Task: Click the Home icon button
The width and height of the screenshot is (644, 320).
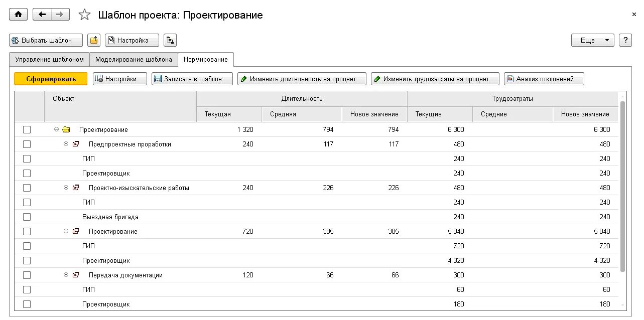Action: 19,15
